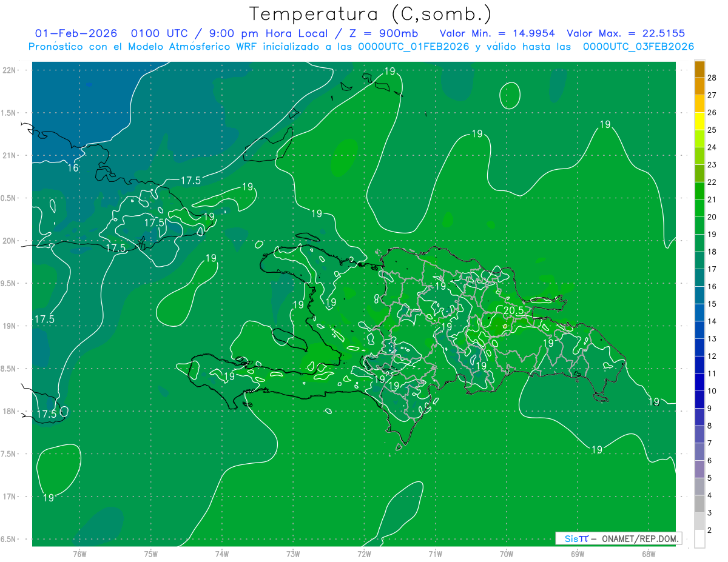
Task: Pick the legend color between 9 and 10
Action: coord(699,400)
